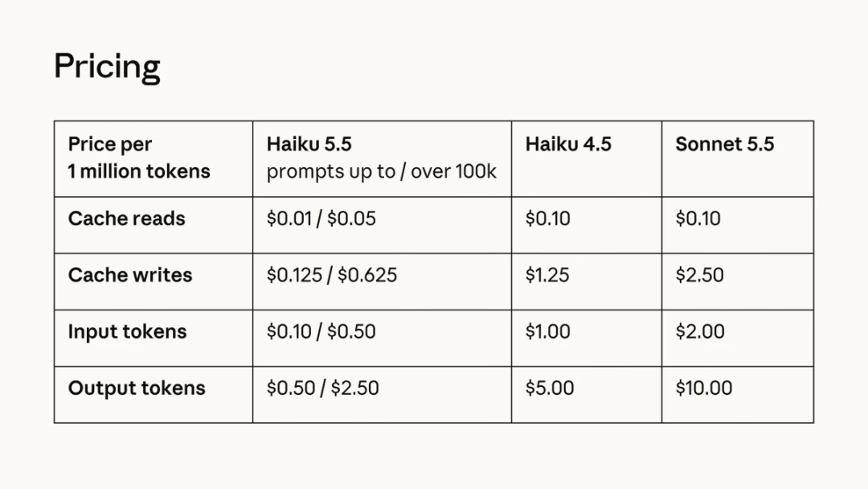The width and height of the screenshot is (868, 489).
Task: Select Haiku 4.5 output price $5.00
Action: (550, 388)
